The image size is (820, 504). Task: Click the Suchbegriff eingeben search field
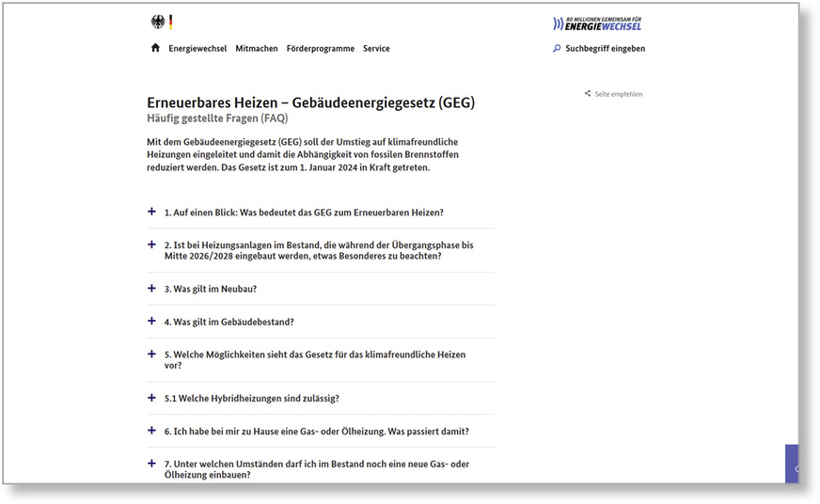click(605, 49)
